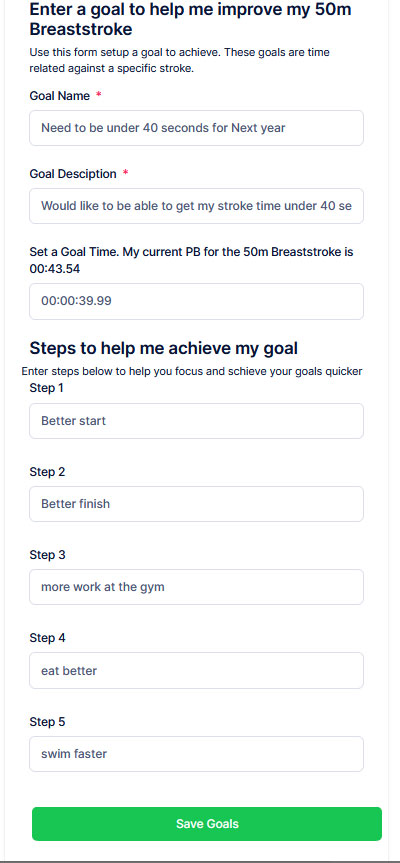Click the Step 3 field about gym work
Screen dimensions: 400x863
[196, 587]
